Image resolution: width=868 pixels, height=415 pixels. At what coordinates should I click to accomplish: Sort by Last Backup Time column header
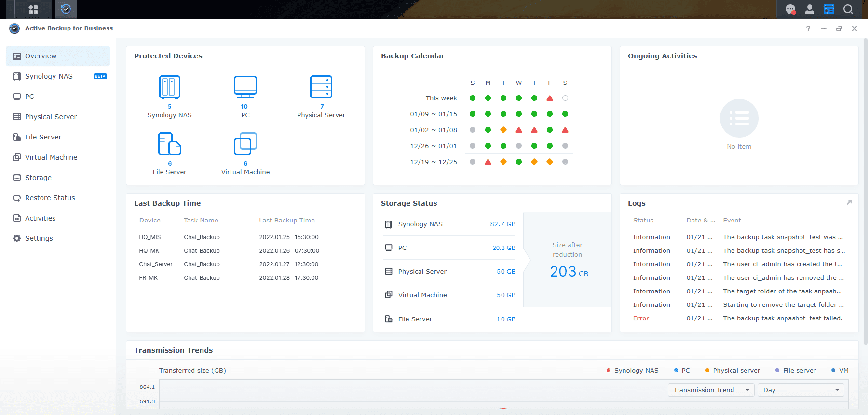tap(287, 221)
